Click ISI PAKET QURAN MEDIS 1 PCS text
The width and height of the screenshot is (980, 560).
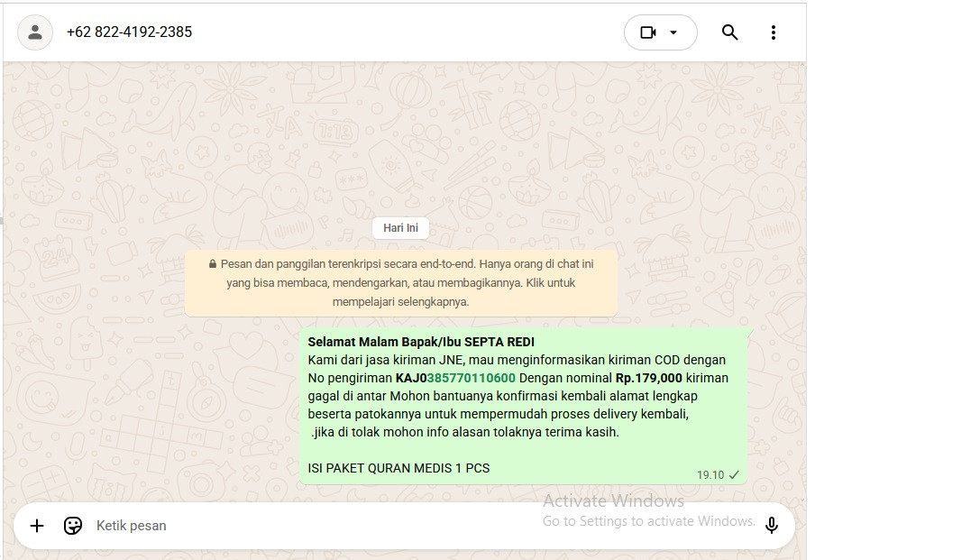tap(398, 468)
